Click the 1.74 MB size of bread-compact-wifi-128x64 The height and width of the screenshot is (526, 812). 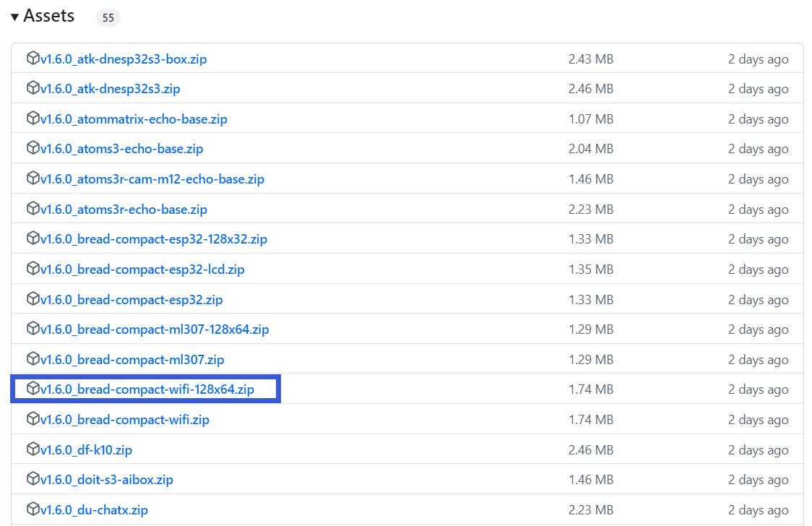point(591,389)
